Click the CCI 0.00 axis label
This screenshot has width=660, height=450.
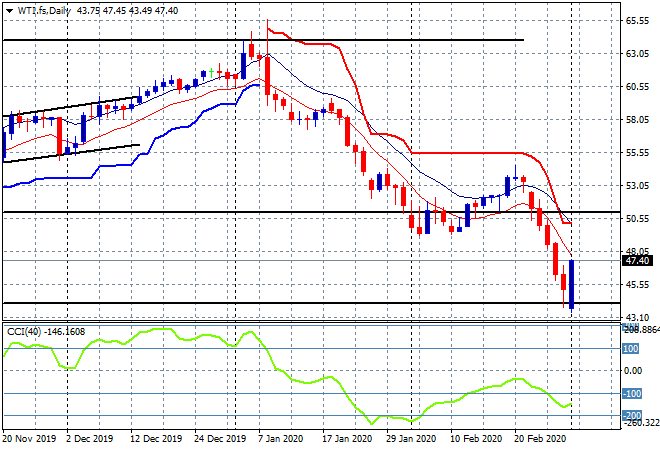point(633,370)
